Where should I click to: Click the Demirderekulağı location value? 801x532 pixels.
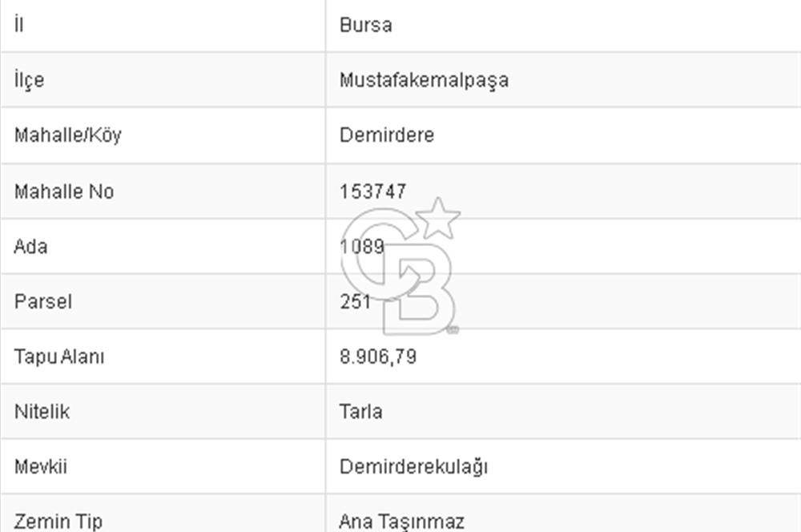tap(413, 466)
